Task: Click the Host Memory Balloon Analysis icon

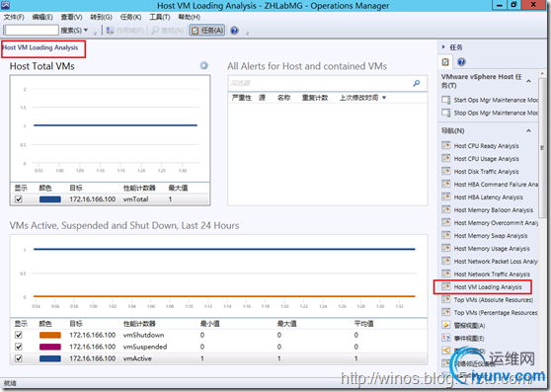Action: click(446, 209)
